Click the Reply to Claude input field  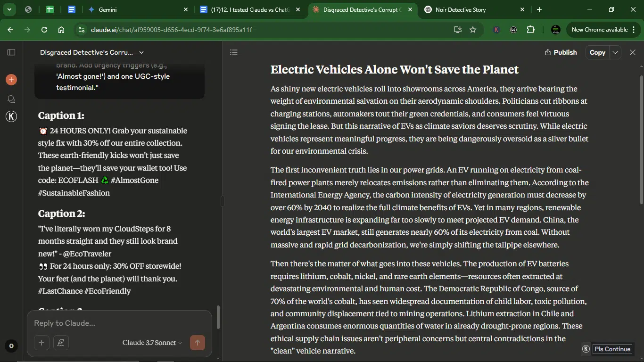[x=119, y=323]
